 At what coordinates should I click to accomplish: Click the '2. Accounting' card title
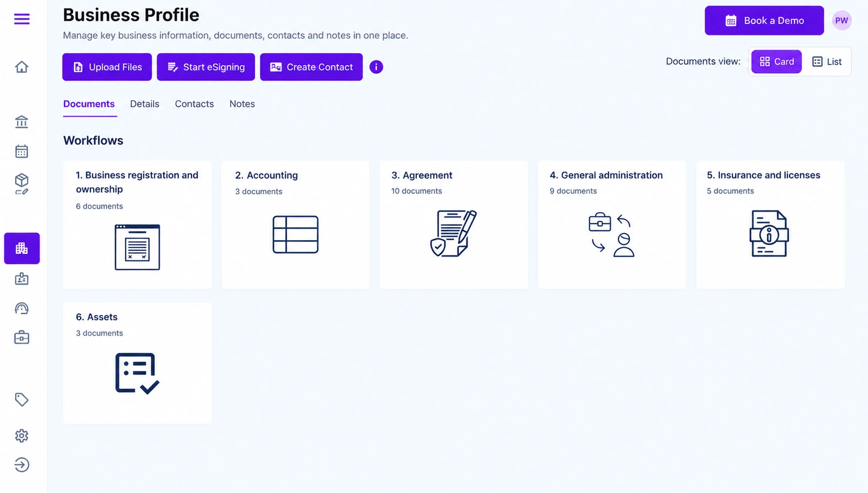pyautogui.click(x=266, y=175)
